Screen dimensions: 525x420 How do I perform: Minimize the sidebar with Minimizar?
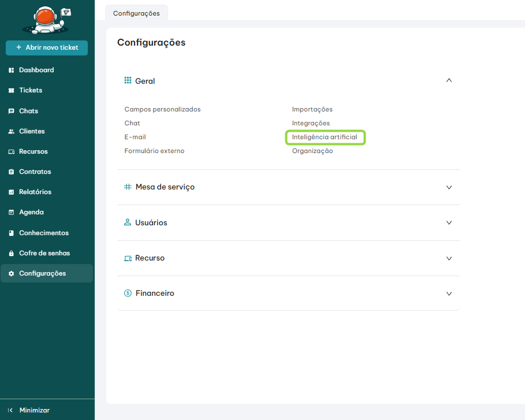pyautogui.click(x=34, y=410)
